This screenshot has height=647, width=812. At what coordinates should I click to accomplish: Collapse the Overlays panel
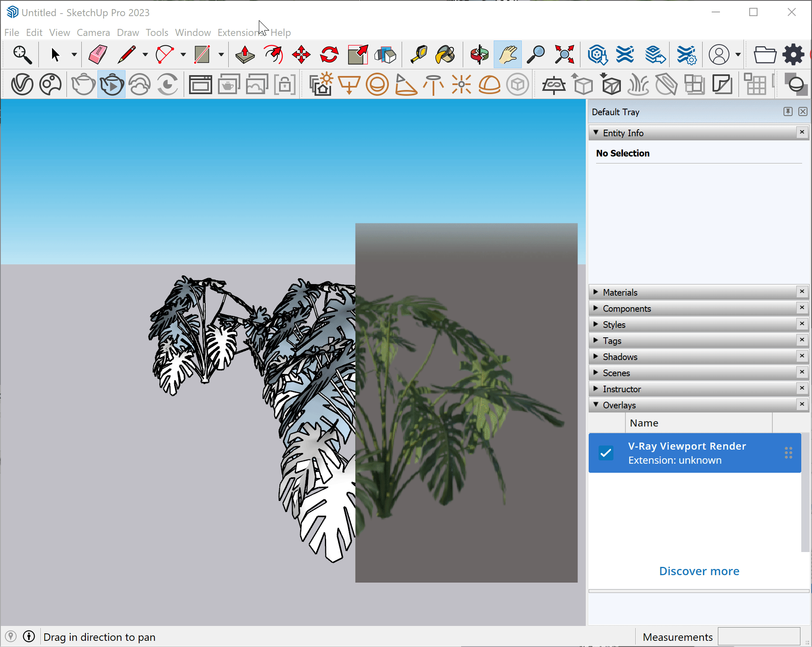(596, 405)
